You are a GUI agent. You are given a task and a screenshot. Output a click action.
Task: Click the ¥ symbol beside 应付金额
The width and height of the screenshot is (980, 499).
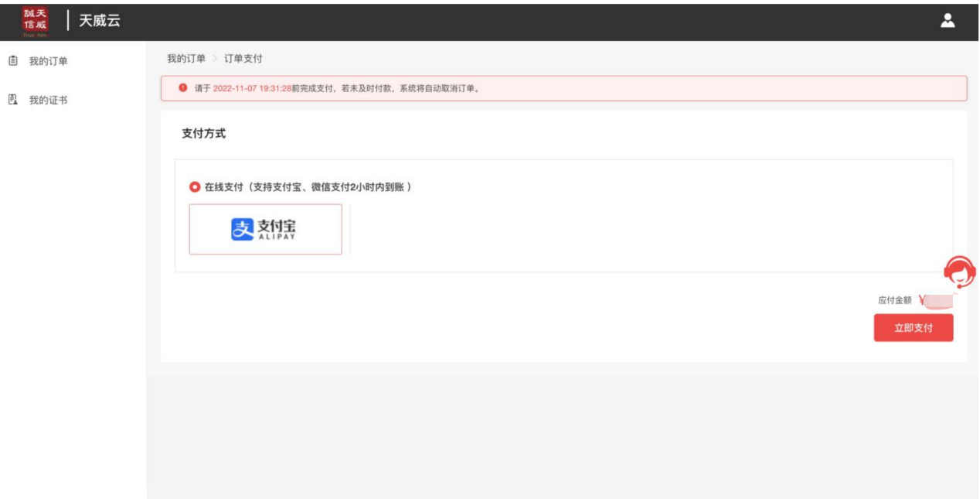pyautogui.click(x=922, y=300)
